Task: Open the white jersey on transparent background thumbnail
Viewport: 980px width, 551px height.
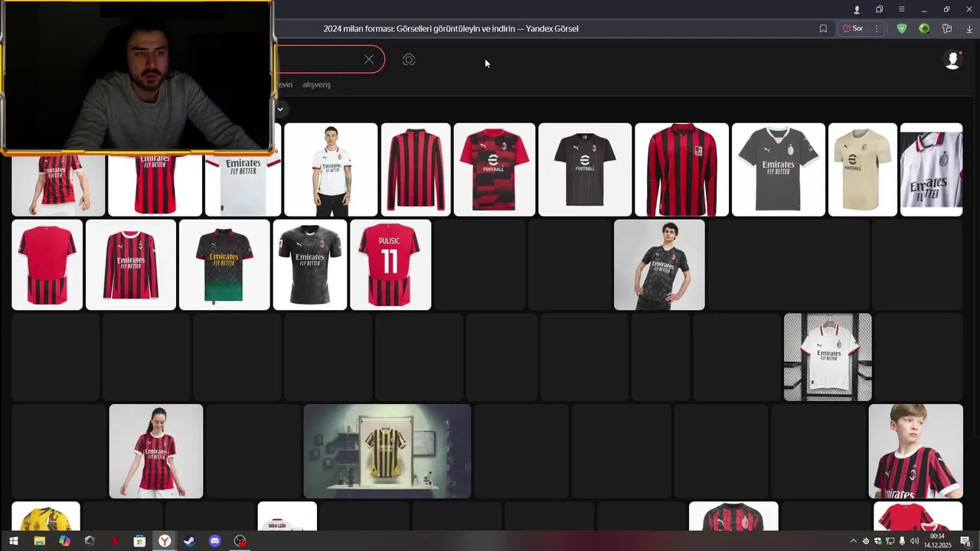Action: click(x=828, y=357)
